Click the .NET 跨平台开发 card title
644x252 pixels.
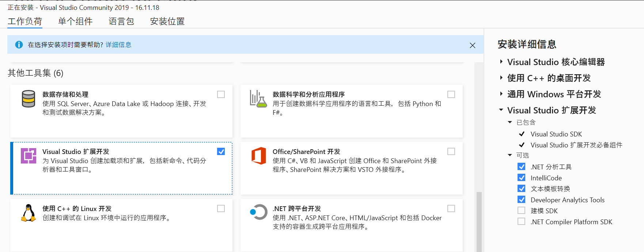(x=297, y=208)
